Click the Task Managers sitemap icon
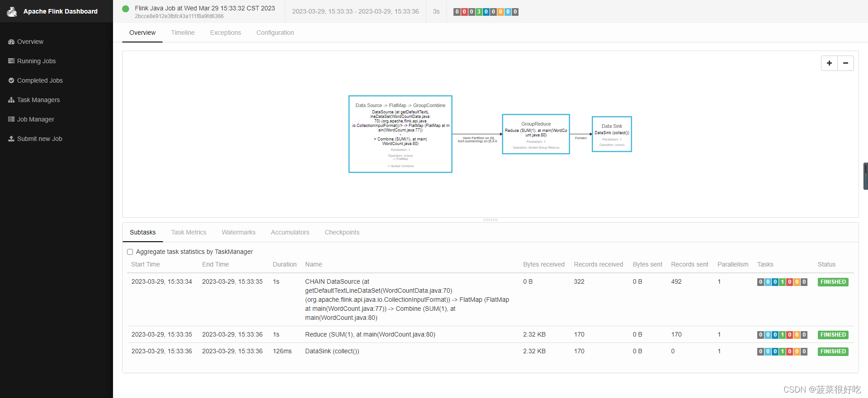This screenshot has width=868, height=398. pyautogui.click(x=11, y=100)
